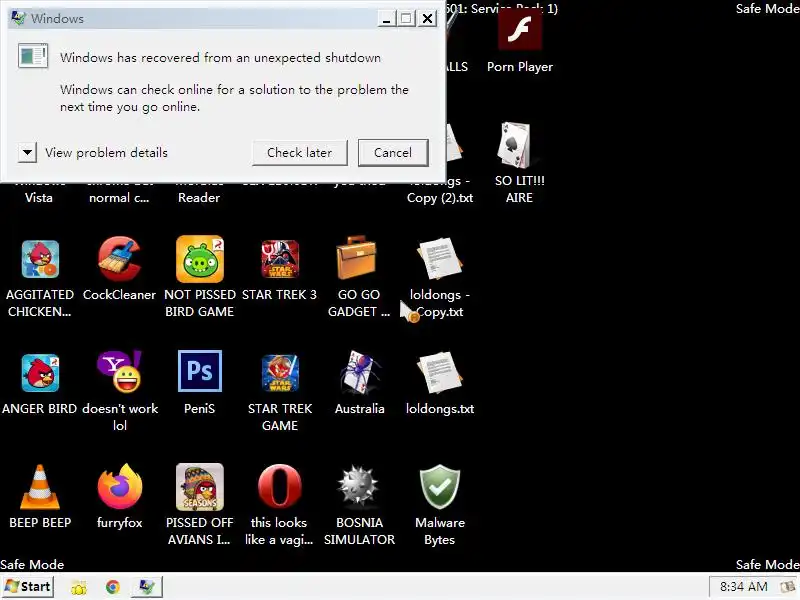Click the Vista labeled desktop item
The image size is (800, 600).
(x=39, y=197)
